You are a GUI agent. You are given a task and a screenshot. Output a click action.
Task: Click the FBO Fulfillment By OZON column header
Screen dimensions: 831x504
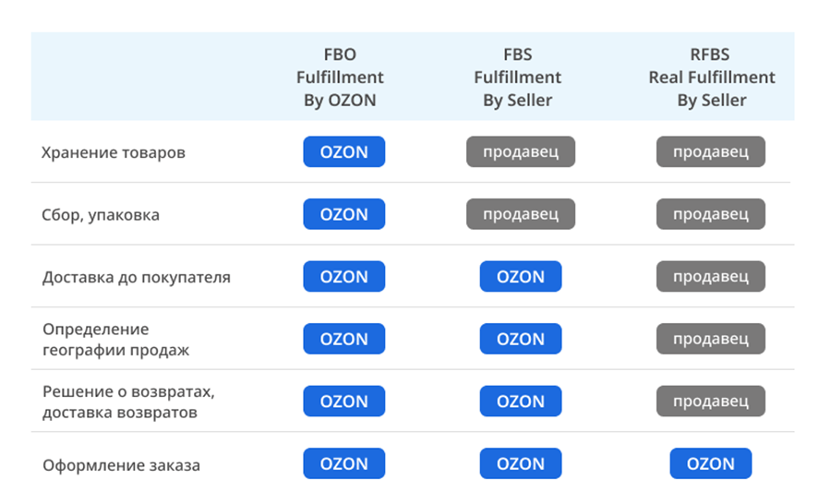coord(340,77)
